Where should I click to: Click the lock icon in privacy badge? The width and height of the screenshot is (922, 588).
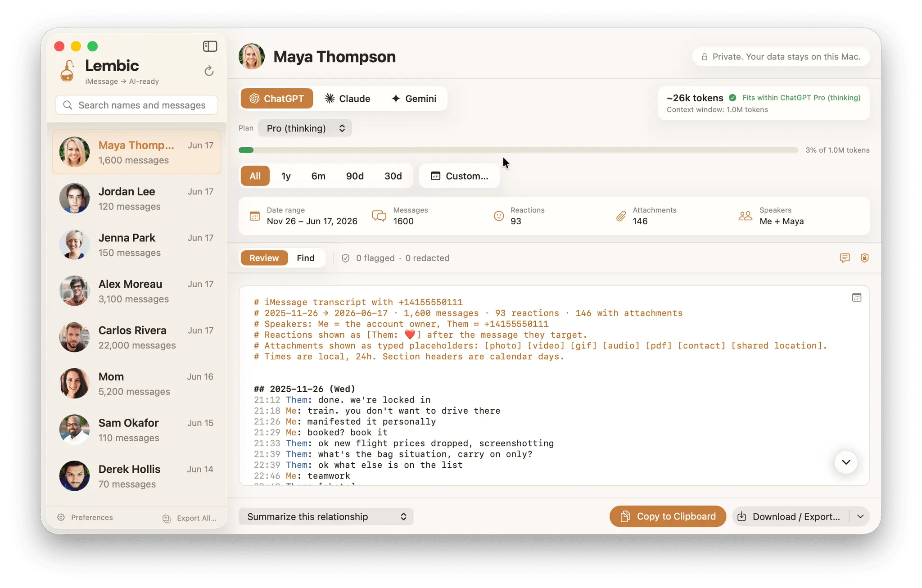click(x=705, y=57)
